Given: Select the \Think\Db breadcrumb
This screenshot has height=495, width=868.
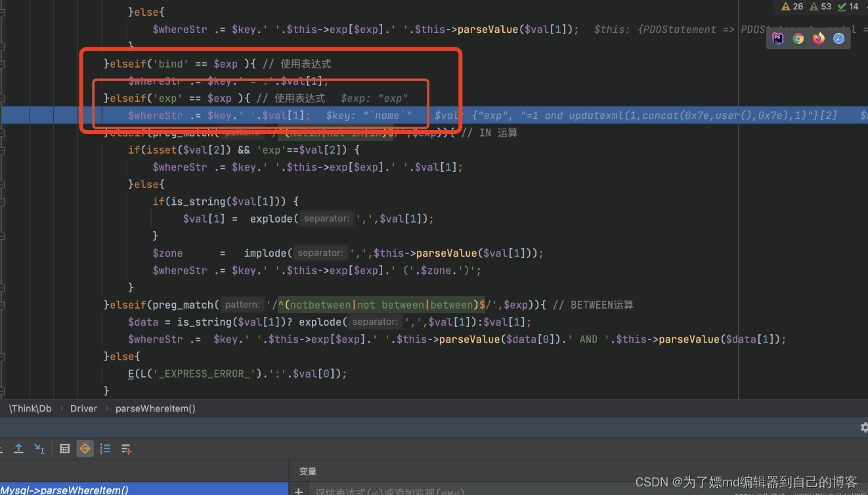Looking at the screenshot, I should tap(30, 408).
